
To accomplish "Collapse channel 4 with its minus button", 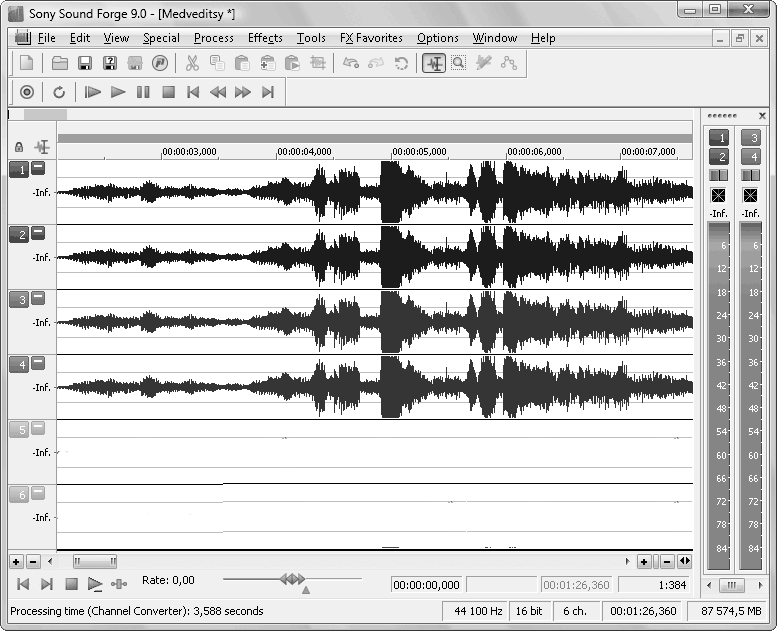I will 38,363.
